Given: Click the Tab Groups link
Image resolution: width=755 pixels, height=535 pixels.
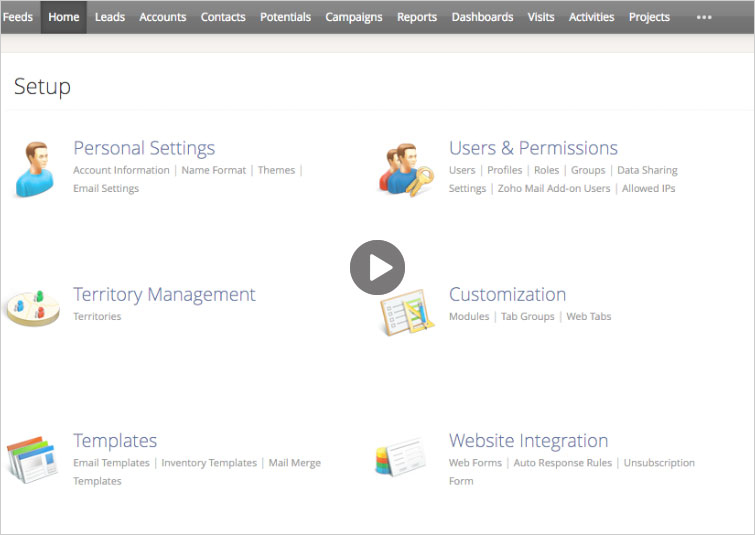Looking at the screenshot, I should click(527, 316).
